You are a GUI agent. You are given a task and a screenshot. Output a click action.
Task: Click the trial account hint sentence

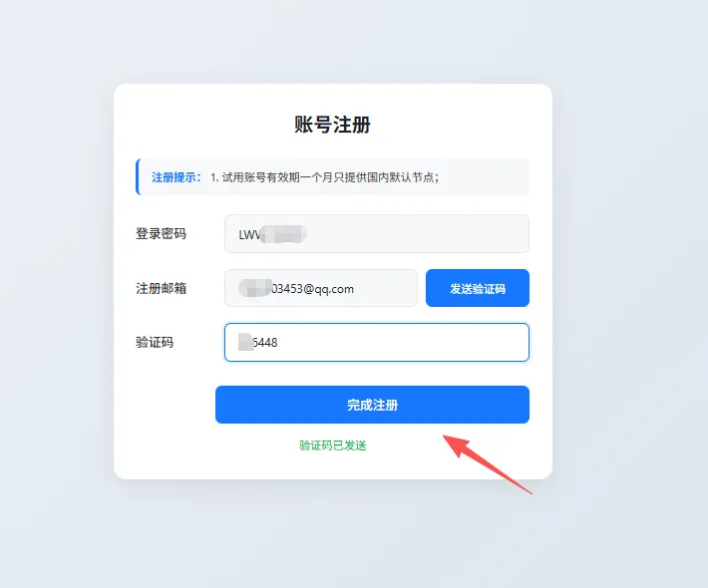pyautogui.click(x=324, y=177)
